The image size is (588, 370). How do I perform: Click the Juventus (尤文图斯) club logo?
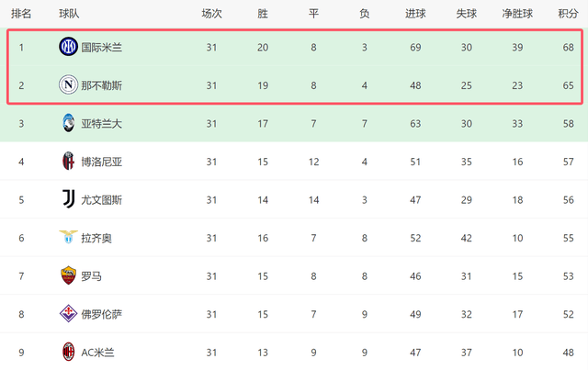(68, 199)
